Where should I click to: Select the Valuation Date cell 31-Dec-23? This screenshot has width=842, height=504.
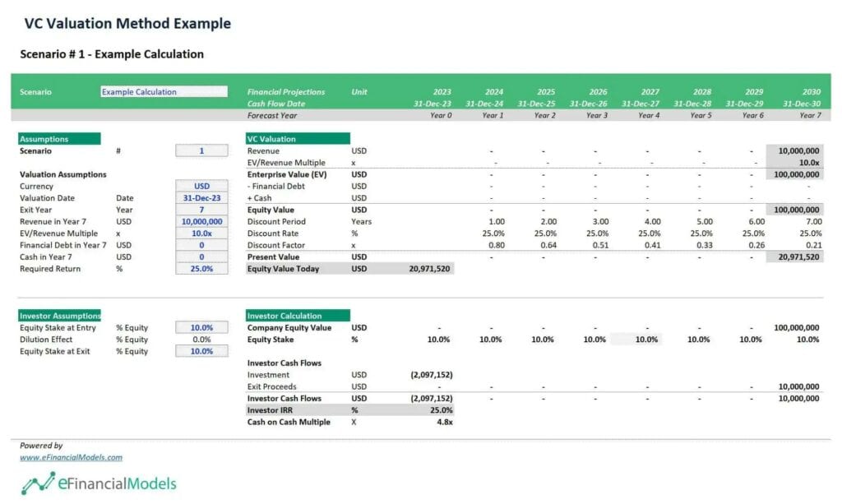(x=201, y=198)
